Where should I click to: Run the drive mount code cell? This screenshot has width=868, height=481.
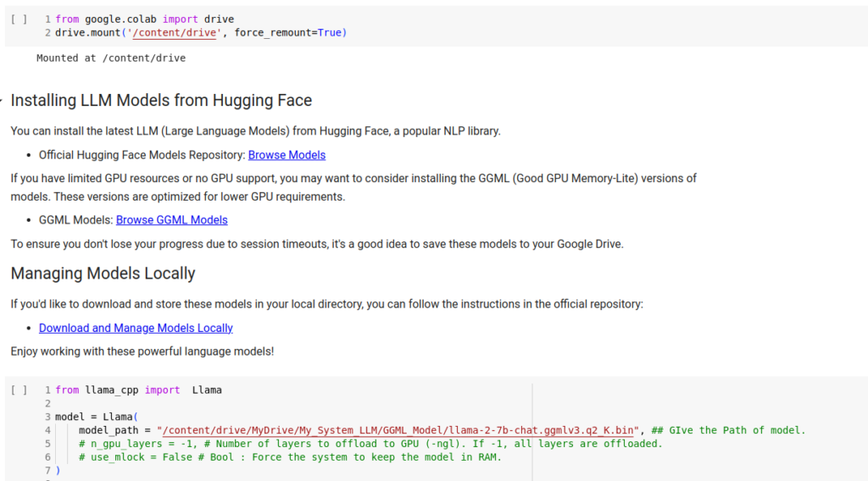(19, 19)
